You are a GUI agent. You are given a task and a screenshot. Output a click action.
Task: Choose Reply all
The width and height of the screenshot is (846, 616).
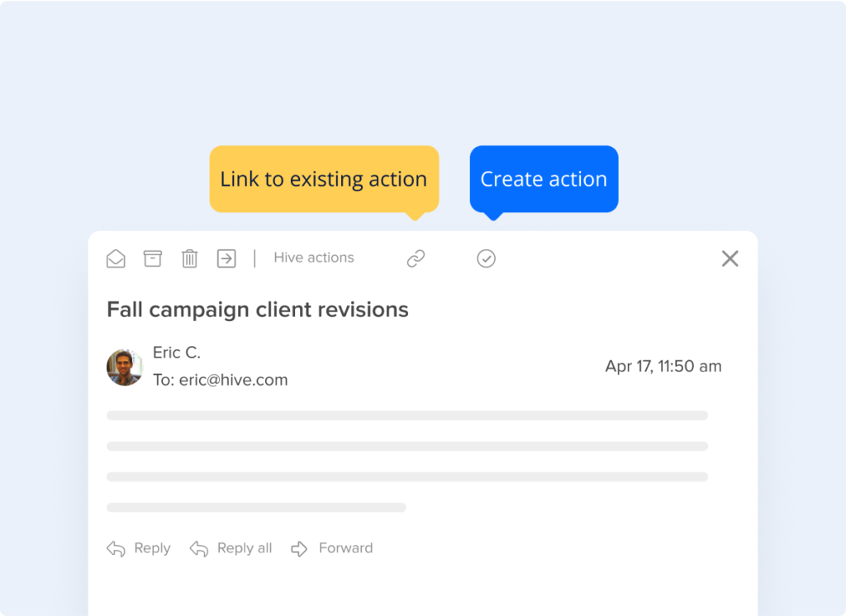click(231, 548)
